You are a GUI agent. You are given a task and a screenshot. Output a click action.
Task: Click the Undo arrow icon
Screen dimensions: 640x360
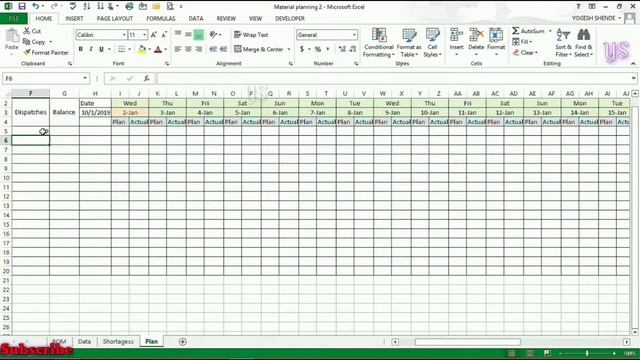tap(36, 7)
